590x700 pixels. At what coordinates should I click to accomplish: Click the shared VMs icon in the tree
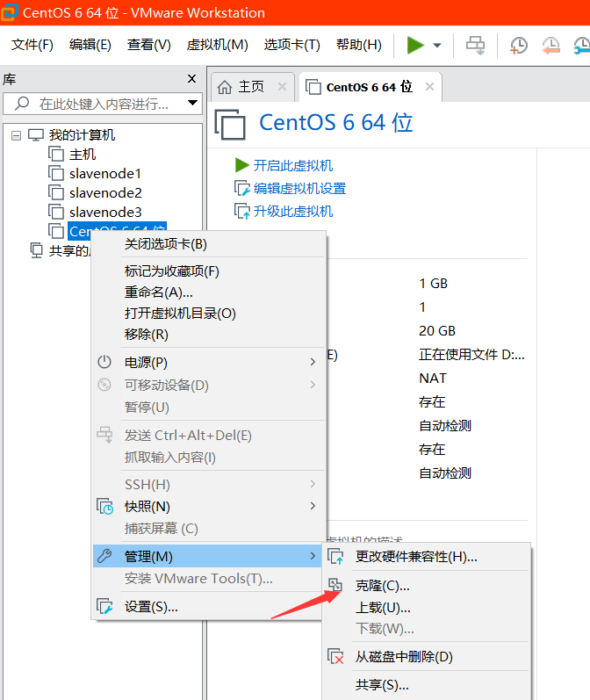point(36,250)
